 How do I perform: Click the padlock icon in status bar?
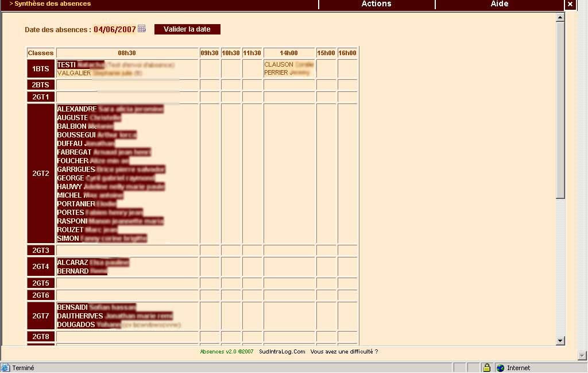(486, 368)
